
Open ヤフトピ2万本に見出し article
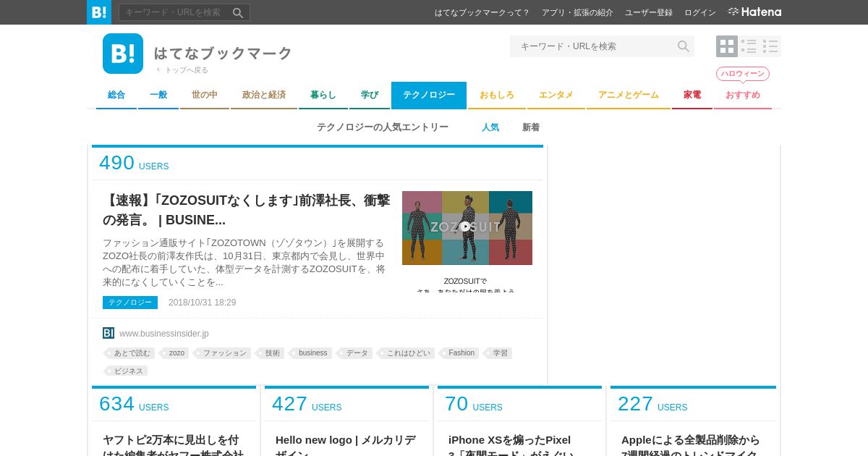pos(173,444)
